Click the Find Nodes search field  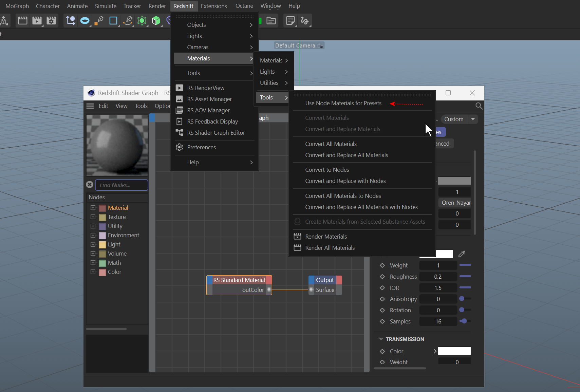(121, 185)
